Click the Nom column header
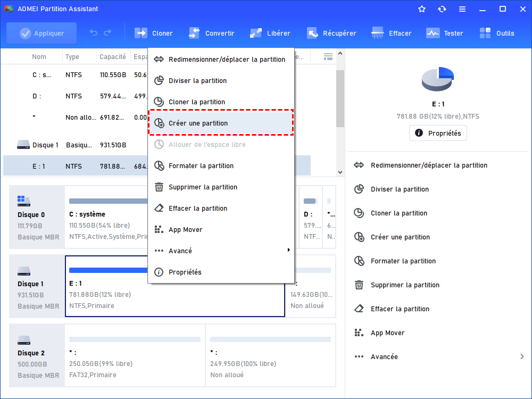 39,57
